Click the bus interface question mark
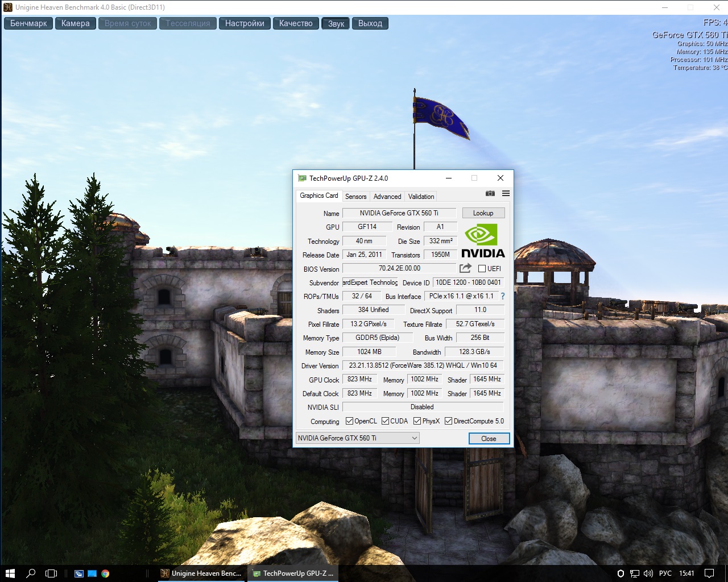The width and height of the screenshot is (728, 582). pyautogui.click(x=503, y=296)
